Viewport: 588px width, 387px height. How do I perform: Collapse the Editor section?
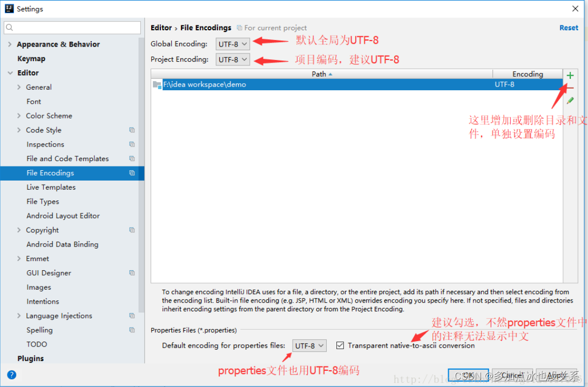pos(10,73)
